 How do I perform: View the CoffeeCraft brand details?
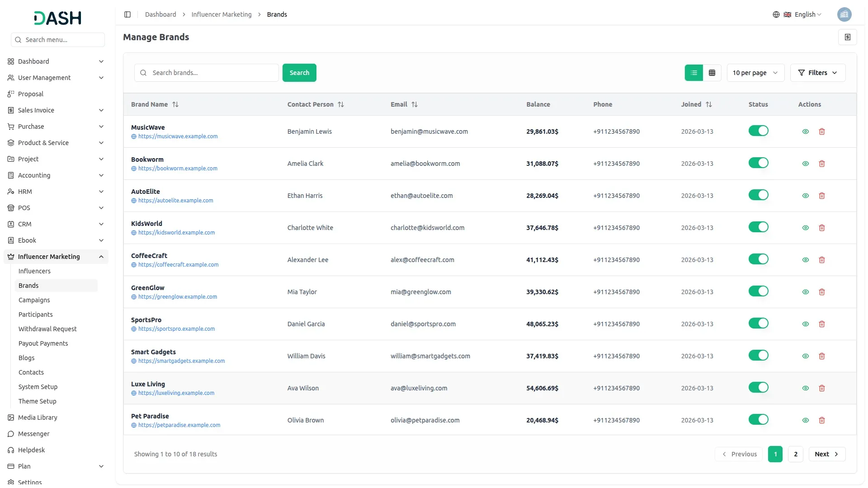(x=805, y=260)
